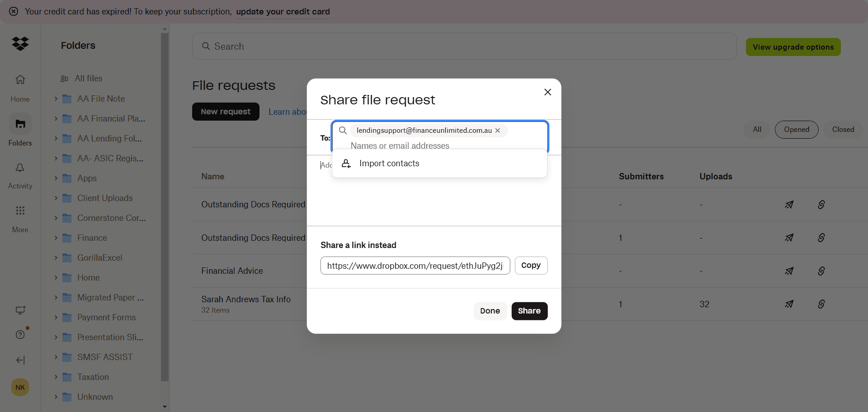Open the NK account avatar
This screenshot has width=868, height=412.
click(20, 387)
